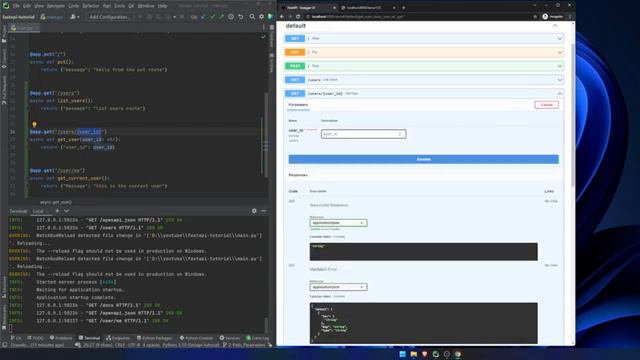Screen dimensions: 640x360
Task: Open the Code menu in PyCharm
Action: point(73,6)
